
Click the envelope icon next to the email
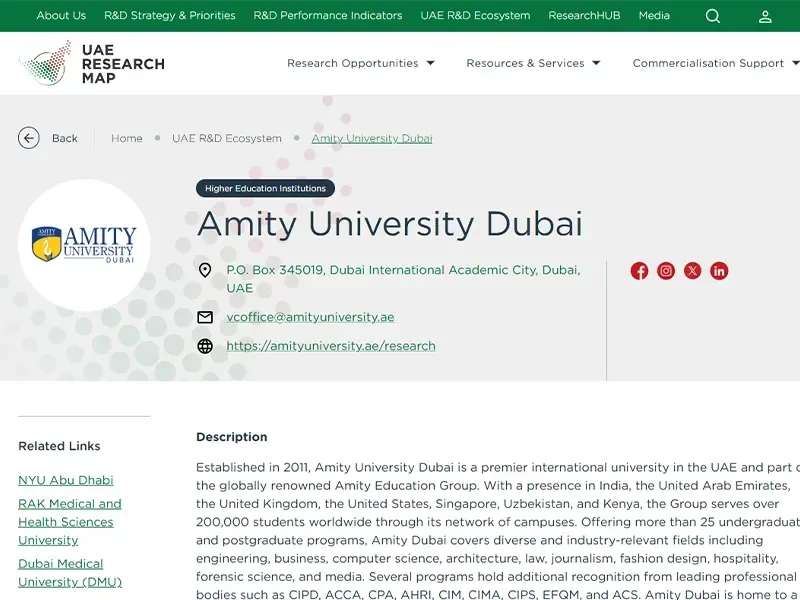tap(204, 317)
